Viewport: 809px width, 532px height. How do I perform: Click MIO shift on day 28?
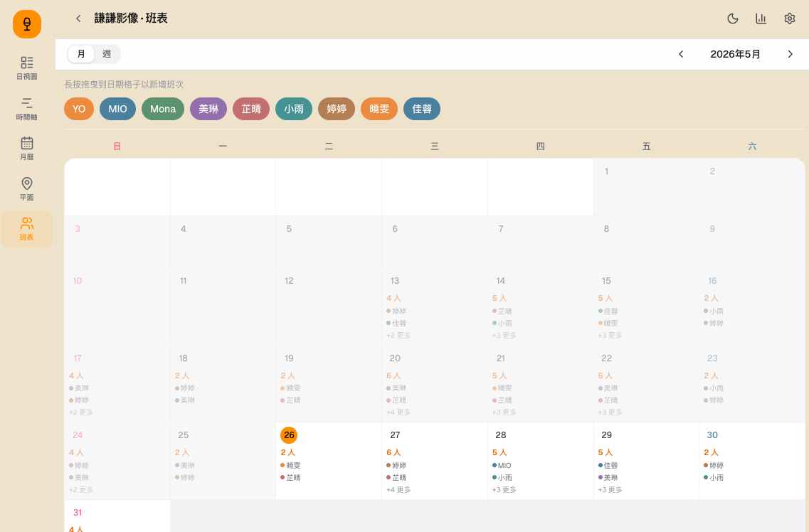point(502,465)
